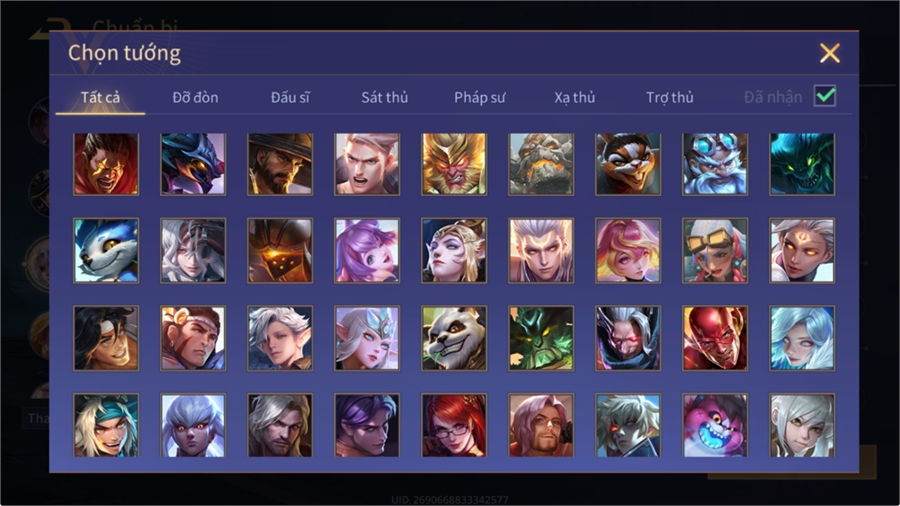Close the Chọn tướng dialog
Viewport: 900px width, 506px height.
pyautogui.click(x=829, y=53)
